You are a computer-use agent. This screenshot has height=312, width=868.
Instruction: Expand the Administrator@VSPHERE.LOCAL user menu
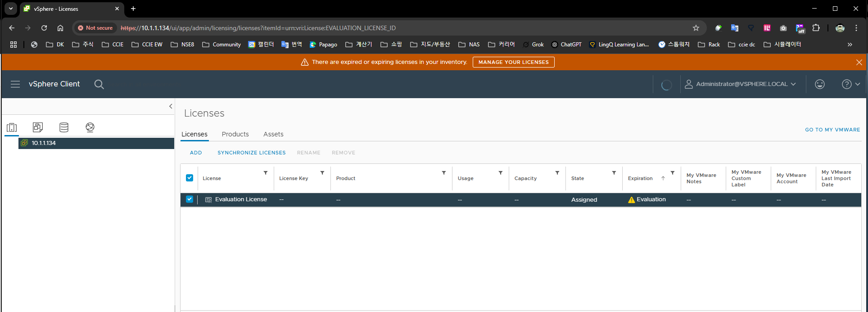[x=740, y=84]
